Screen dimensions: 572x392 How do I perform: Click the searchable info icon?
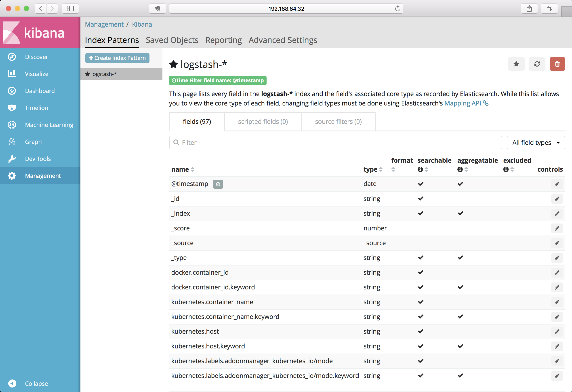420,169
